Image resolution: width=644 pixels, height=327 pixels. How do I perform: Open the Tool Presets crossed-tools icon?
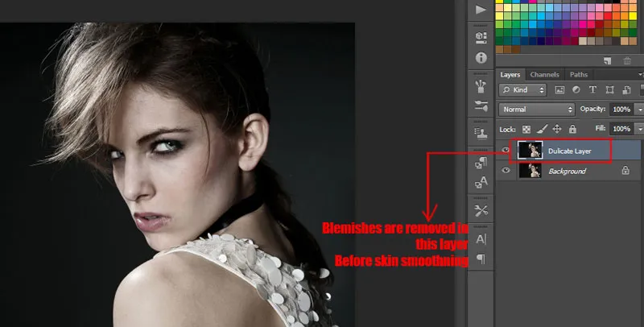tap(481, 210)
